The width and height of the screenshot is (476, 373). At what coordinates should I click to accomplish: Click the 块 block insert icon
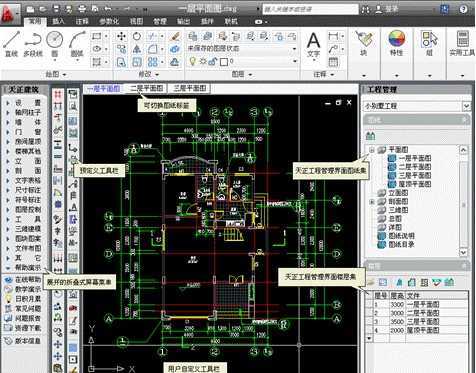[x=363, y=42]
